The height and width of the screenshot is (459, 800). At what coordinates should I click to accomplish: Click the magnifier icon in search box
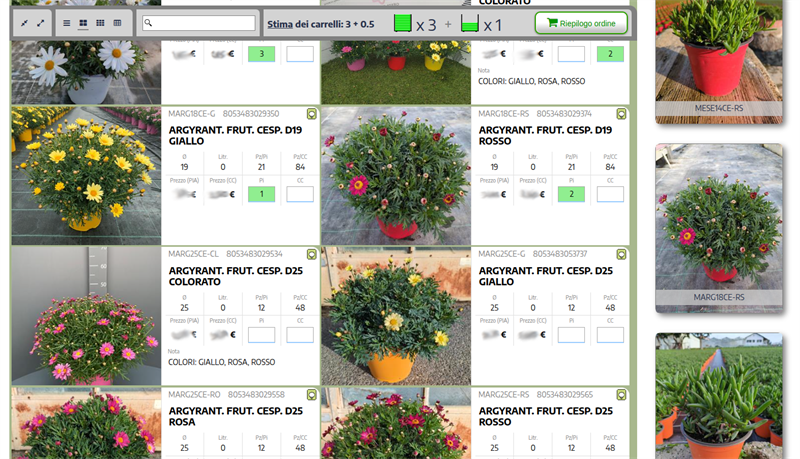tap(148, 22)
